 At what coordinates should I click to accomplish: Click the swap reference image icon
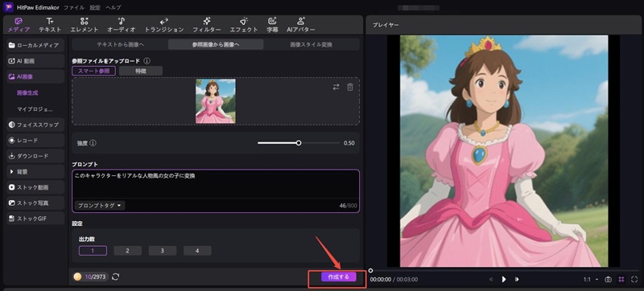(336, 87)
